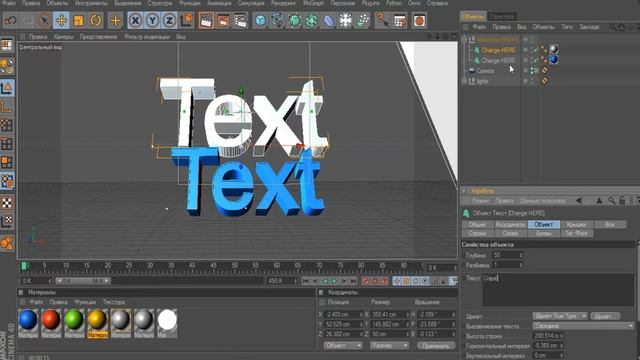This screenshot has width=640, height=360.
Task: Open the array modeling objects icon
Action: tap(311, 20)
